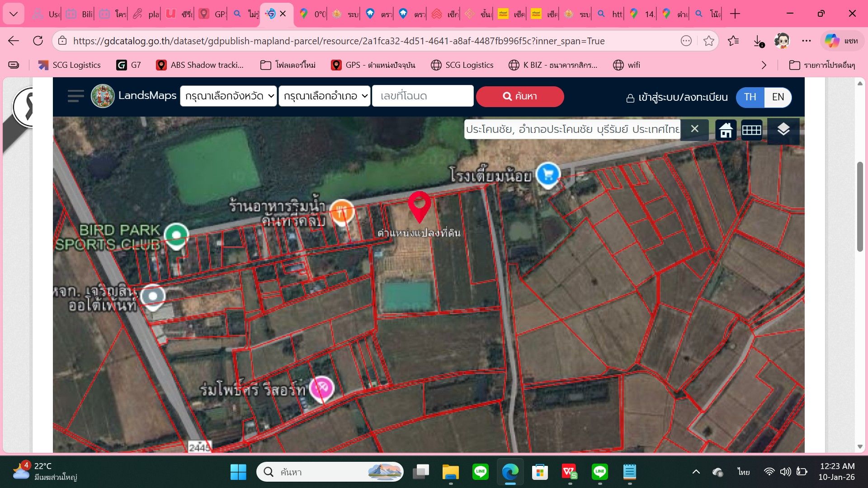Image resolution: width=868 pixels, height=488 pixels.
Task: Open the grid table map icon
Action: (x=751, y=130)
